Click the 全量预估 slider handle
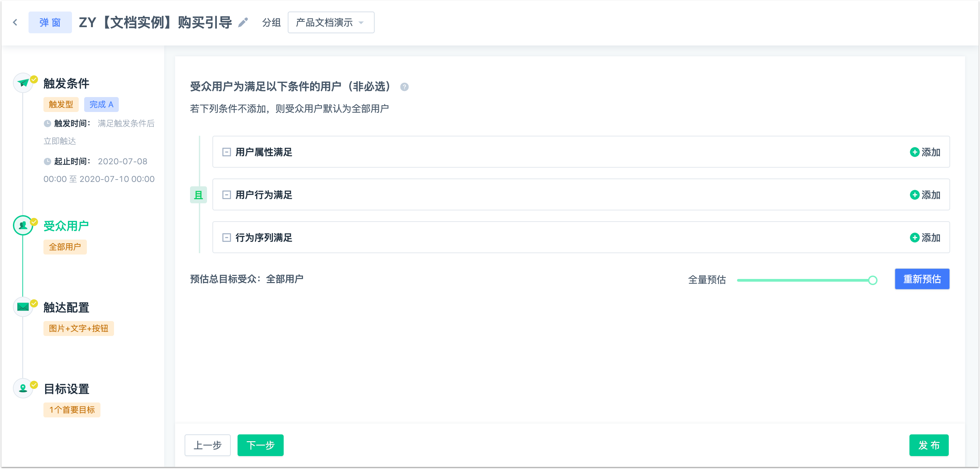 (x=873, y=280)
